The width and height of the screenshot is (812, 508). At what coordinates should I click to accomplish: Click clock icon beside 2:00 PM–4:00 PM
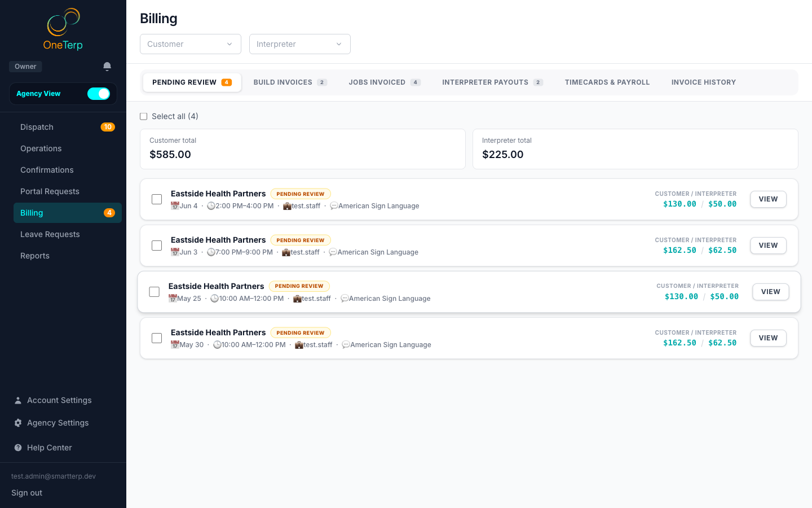coord(211,206)
